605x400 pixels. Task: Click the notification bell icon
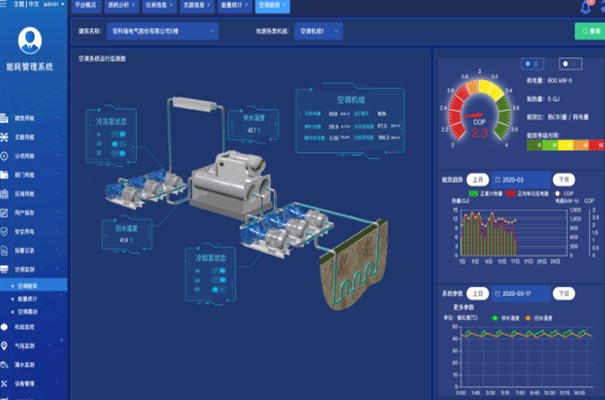(585, 7)
